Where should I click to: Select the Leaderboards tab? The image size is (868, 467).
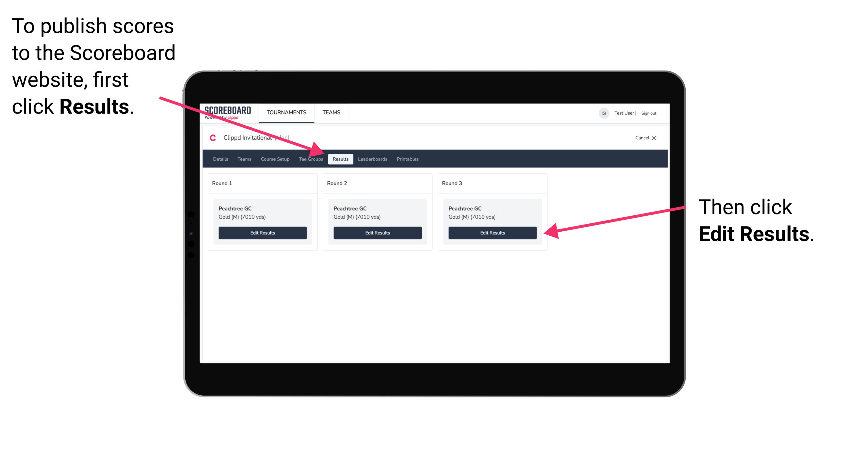coord(373,159)
